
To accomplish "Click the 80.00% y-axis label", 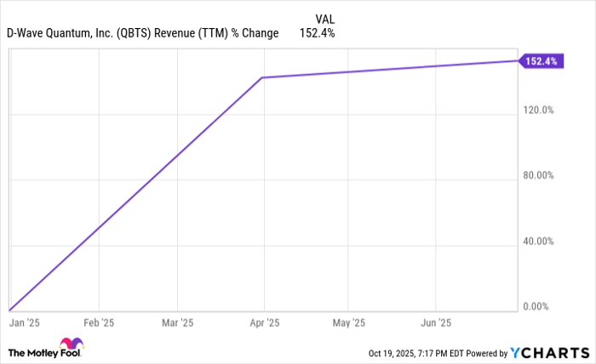I will pyautogui.click(x=539, y=176).
